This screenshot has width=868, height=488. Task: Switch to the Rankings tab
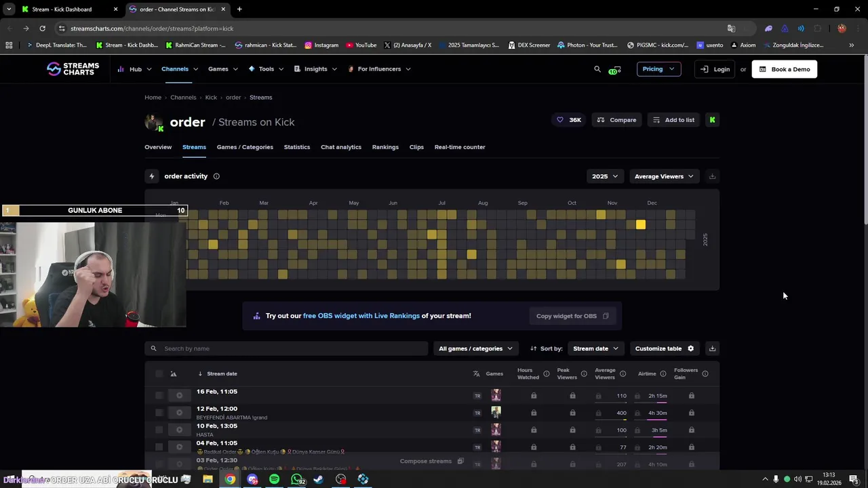pos(385,147)
